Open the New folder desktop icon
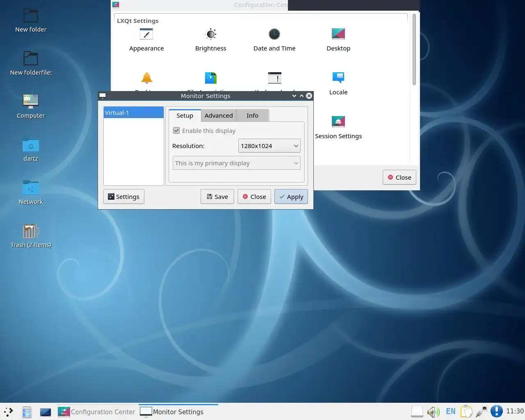525x420 pixels. pyautogui.click(x=31, y=21)
